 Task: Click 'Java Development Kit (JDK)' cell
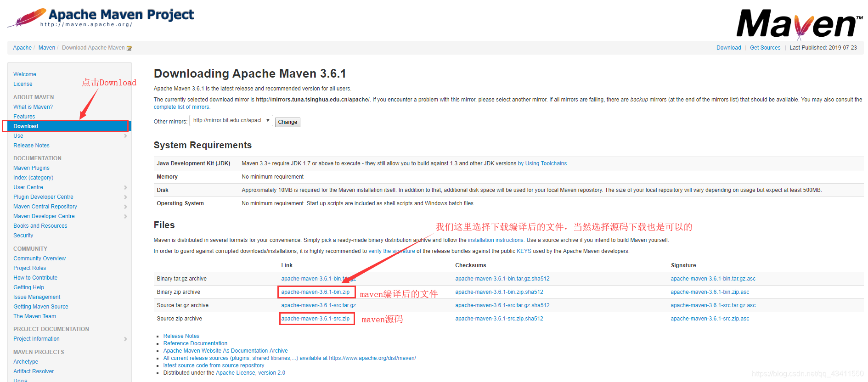(x=193, y=163)
